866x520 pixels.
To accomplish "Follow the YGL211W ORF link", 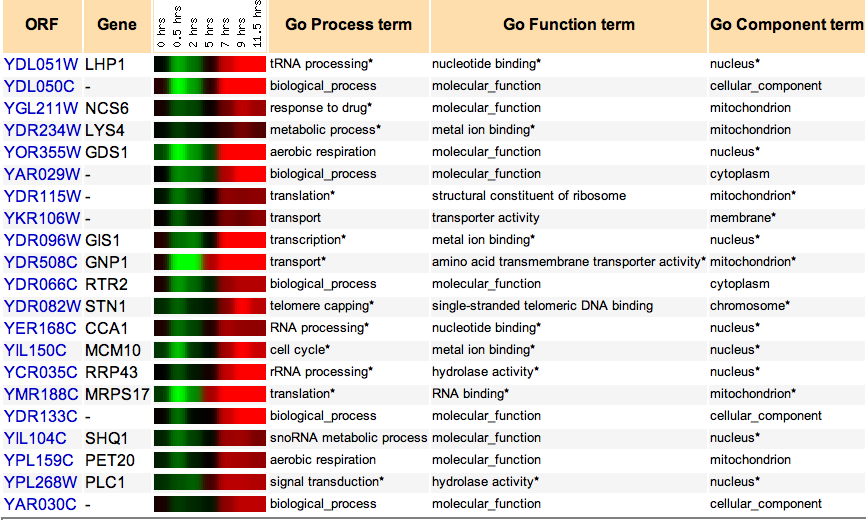I will [41, 108].
